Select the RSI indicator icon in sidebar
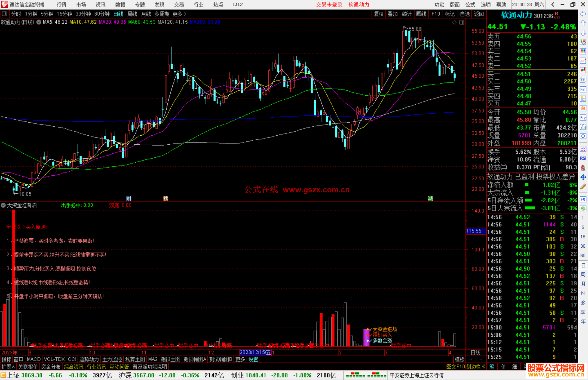 point(583,158)
